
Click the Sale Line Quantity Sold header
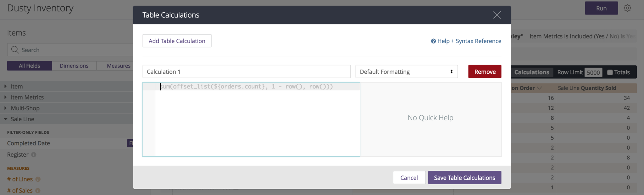pos(587,88)
